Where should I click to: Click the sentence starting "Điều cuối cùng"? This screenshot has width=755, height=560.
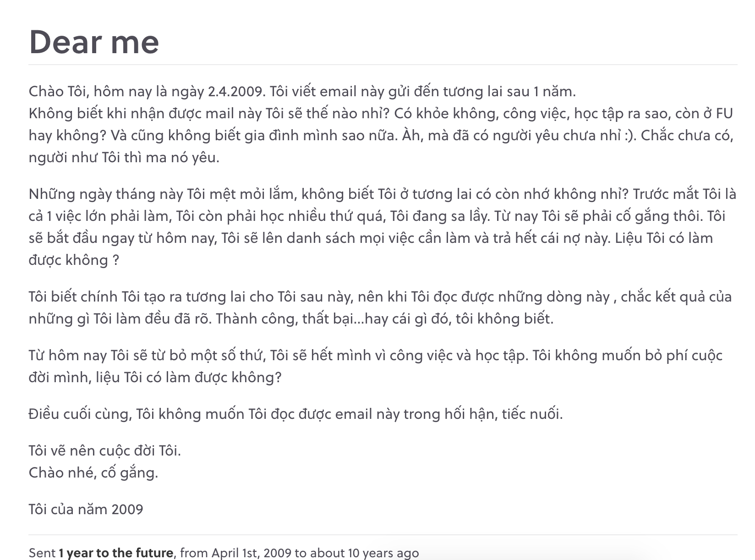(295, 414)
